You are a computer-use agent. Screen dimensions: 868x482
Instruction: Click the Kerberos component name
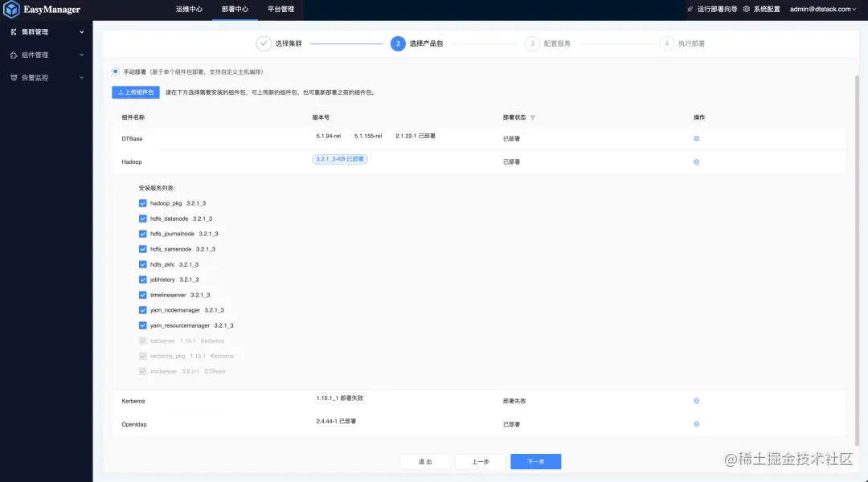tap(133, 401)
